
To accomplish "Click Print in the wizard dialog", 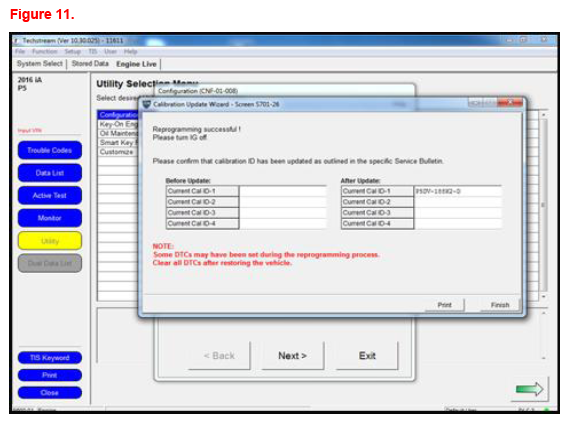I will (445, 305).
